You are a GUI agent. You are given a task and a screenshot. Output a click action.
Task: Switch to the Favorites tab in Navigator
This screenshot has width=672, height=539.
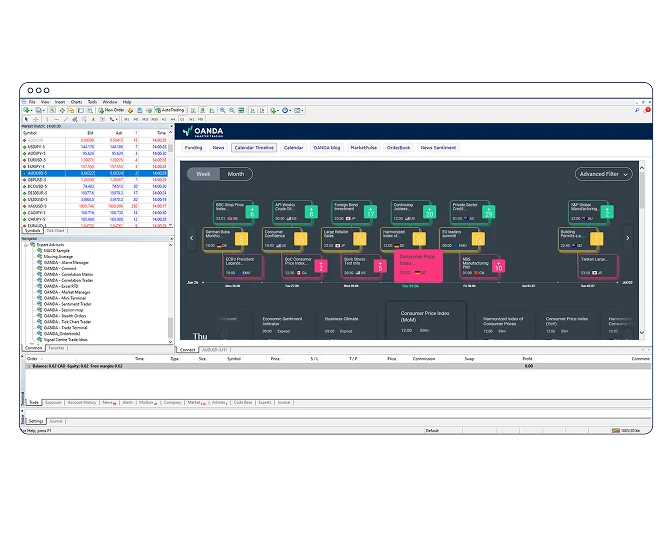point(56,348)
